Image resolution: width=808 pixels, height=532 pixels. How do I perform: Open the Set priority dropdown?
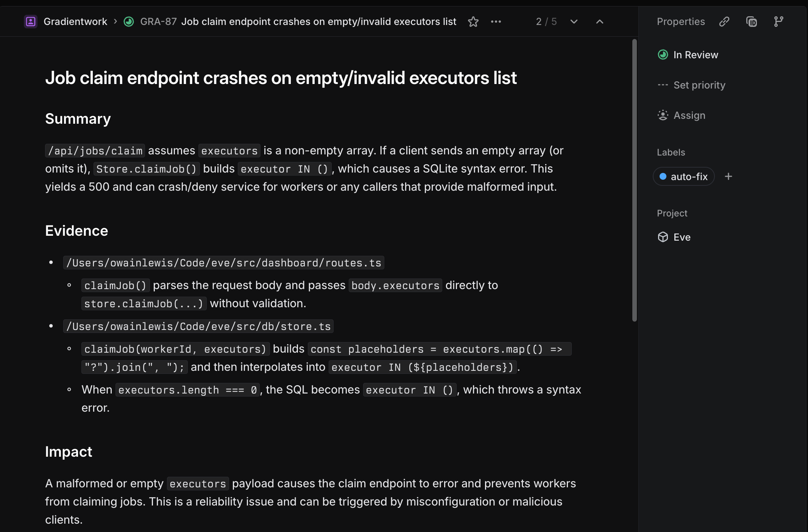point(699,85)
